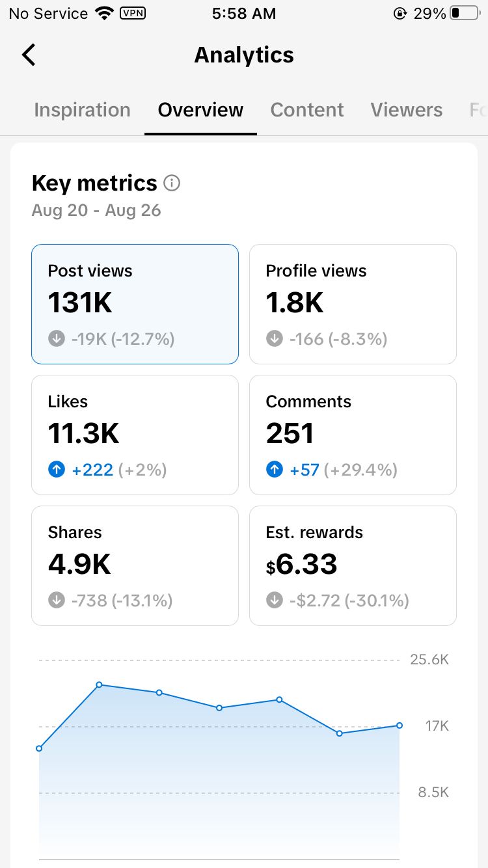Viewport: 488px width, 868px height.
Task: Tap the highest data point on chart
Action: tap(100, 685)
